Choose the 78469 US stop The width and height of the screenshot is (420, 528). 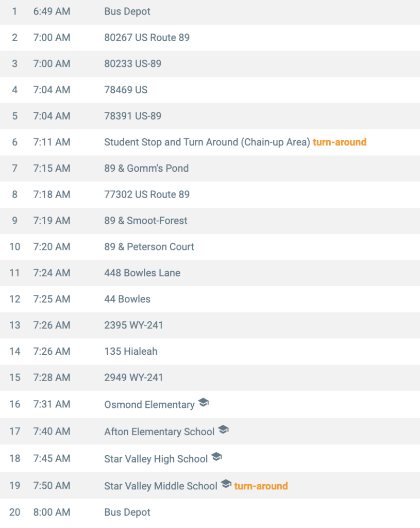point(126,90)
